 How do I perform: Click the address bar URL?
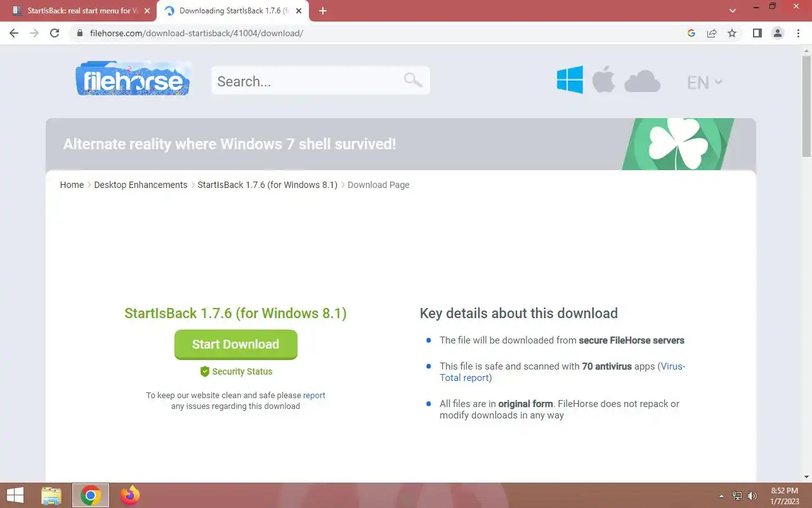click(x=197, y=33)
